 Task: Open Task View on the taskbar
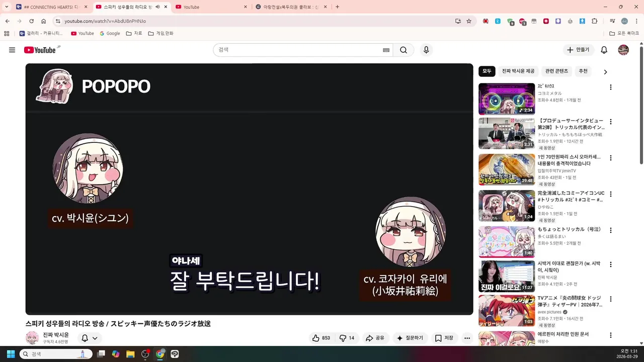click(101, 354)
